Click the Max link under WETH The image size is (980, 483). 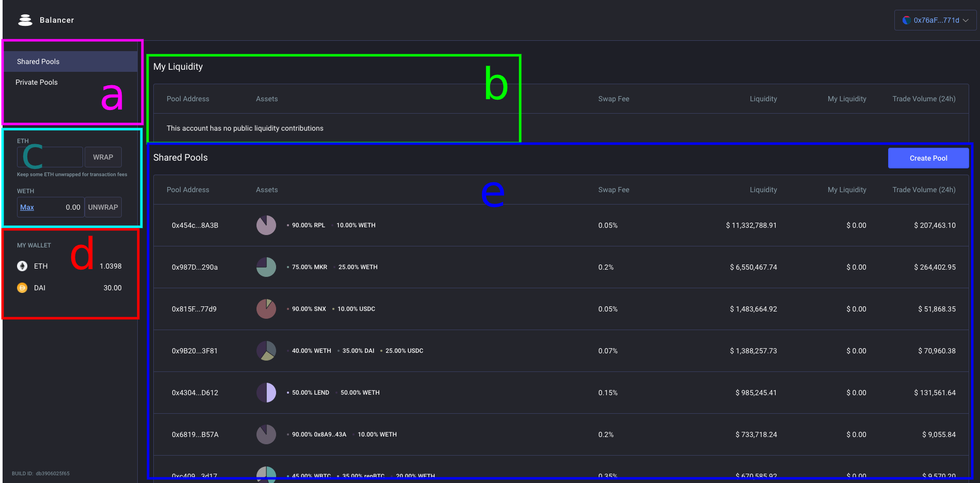point(27,207)
